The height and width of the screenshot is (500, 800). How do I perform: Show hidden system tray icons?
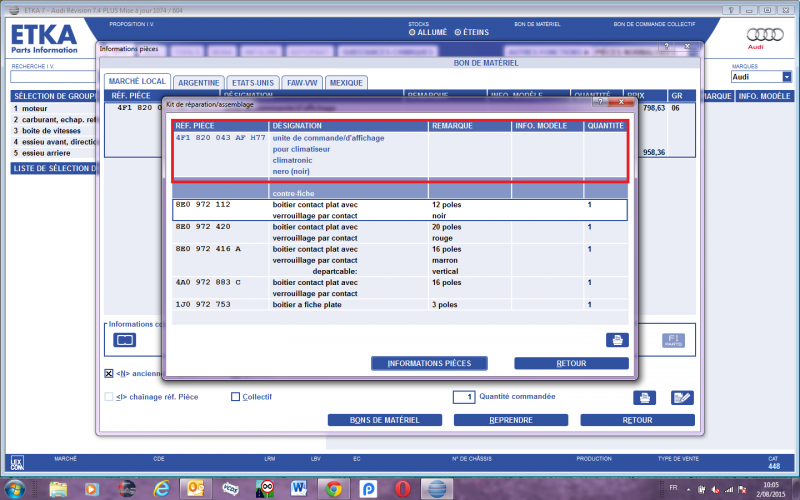688,489
